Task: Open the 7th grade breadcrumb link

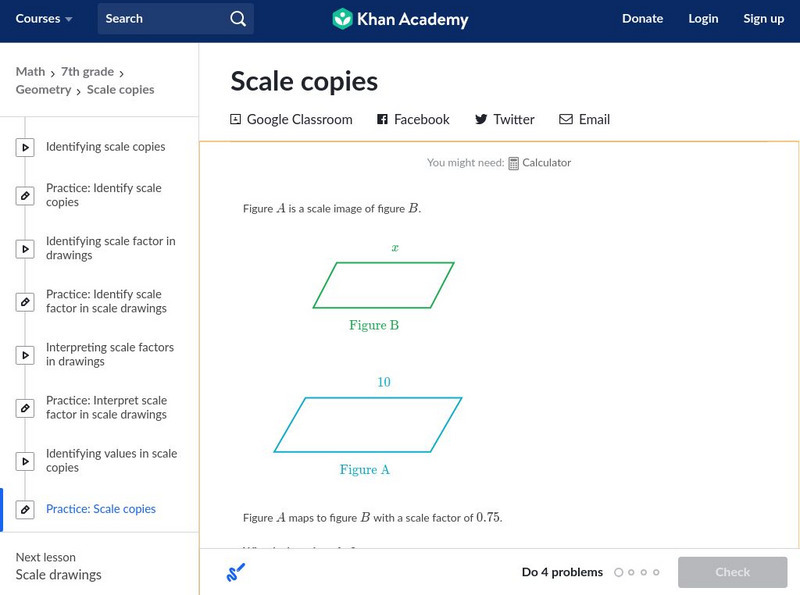Action: click(88, 72)
